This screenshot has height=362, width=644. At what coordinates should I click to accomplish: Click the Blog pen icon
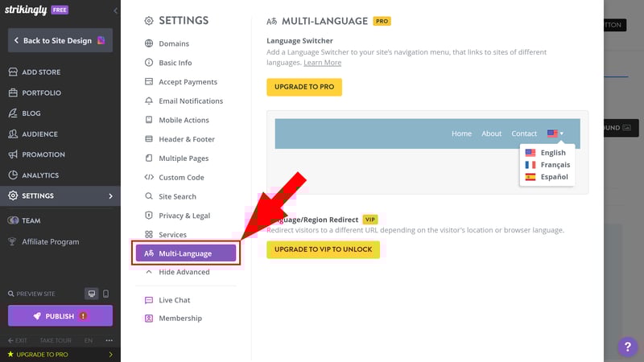point(13,113)
